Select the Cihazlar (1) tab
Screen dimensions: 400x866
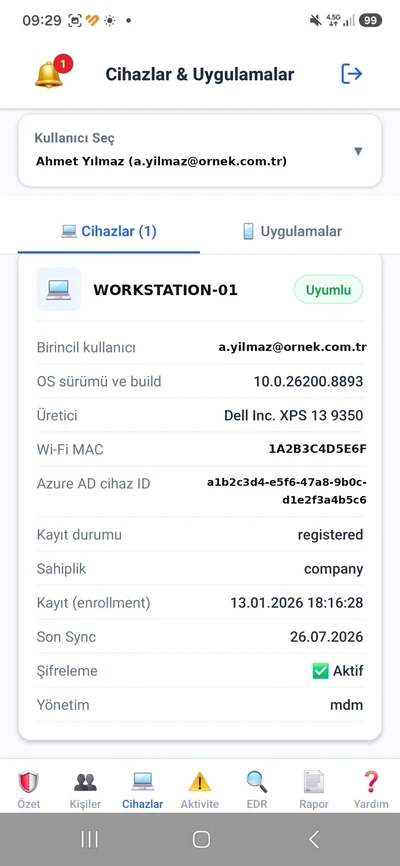click(109, 231)
